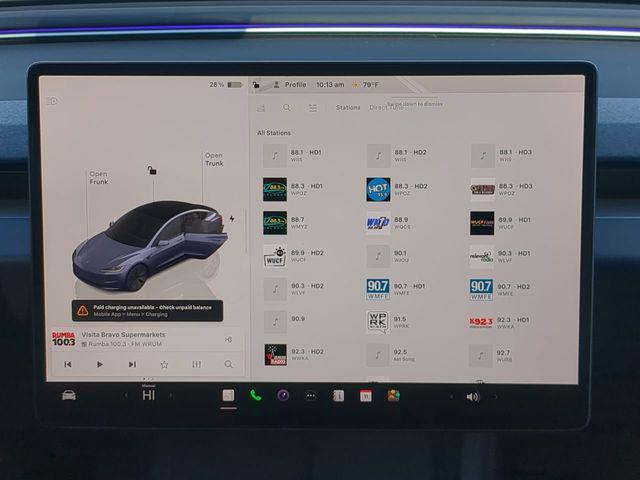Open the Phone app in dock
Image resolution: width=640 pixels, height=480 pixels.
click(x=256, y=395)
